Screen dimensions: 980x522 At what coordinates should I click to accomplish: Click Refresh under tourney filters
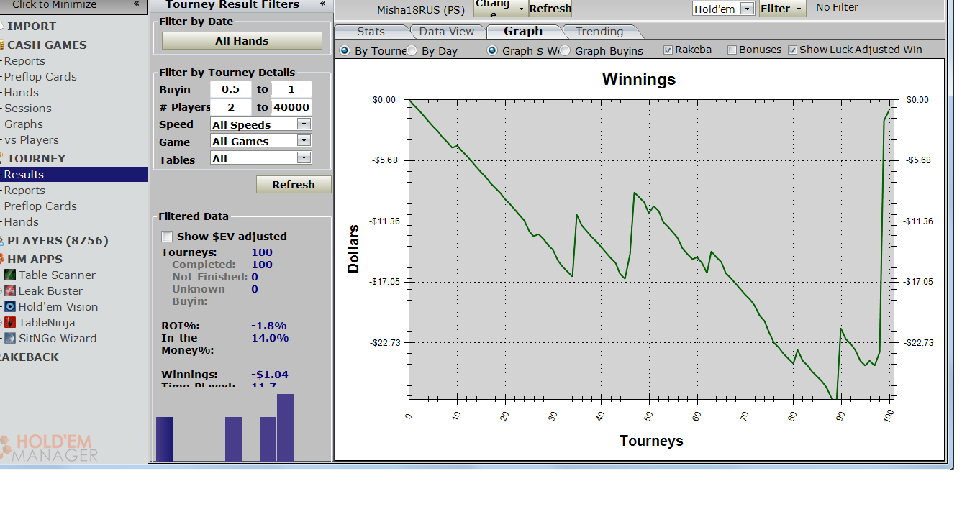pyautogui.click(x=294, y=185)
